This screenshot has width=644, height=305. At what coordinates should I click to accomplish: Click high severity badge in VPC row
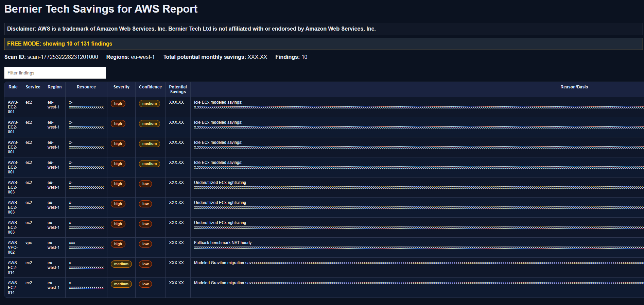point(118,244)
